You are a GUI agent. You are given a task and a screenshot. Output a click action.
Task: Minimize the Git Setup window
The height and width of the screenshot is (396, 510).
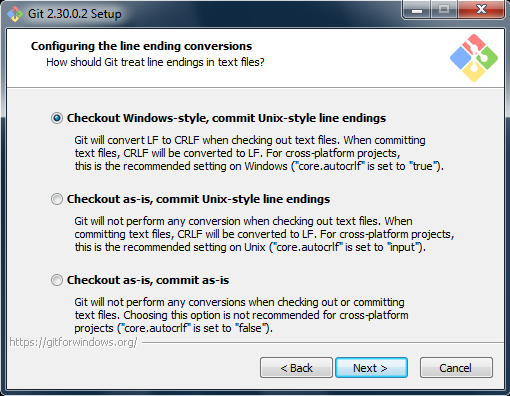point(417,10)
